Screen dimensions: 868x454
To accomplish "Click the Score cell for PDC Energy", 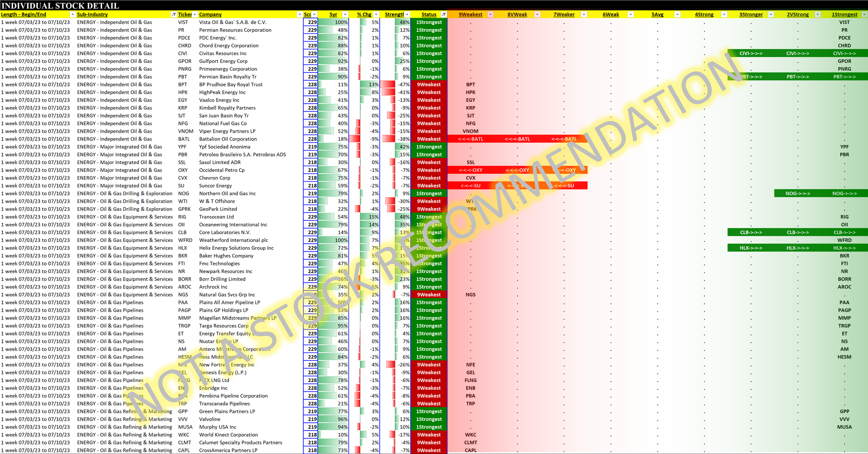I will (311, 38).
